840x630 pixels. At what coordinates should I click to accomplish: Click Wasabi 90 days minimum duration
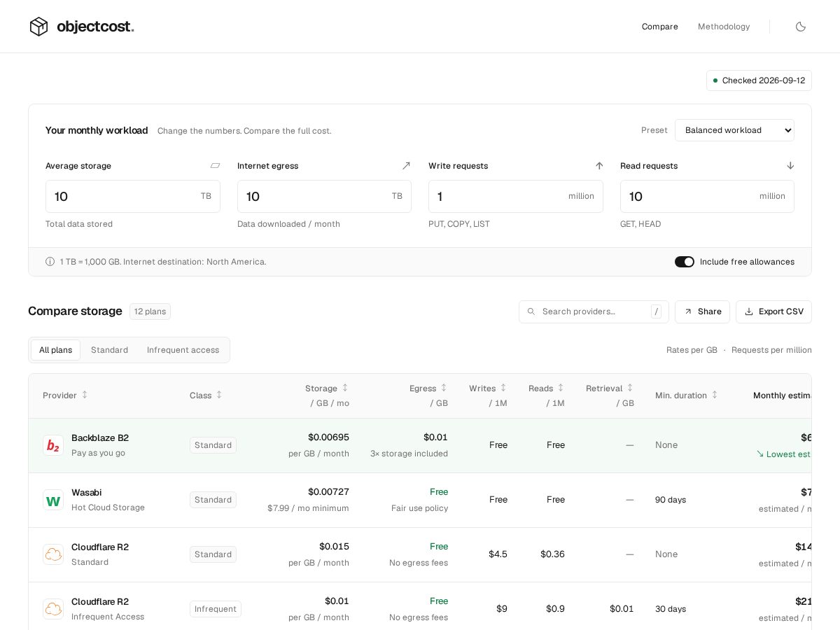click(671, 500)
